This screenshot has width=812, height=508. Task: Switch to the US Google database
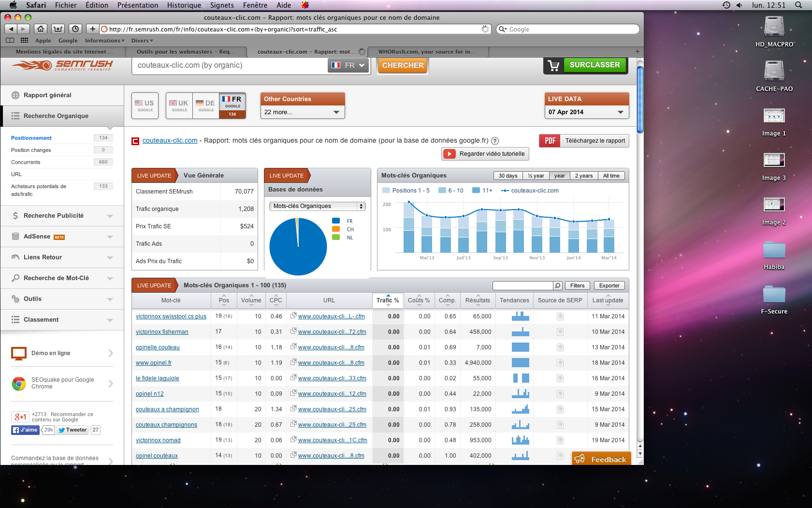point(145,105)
